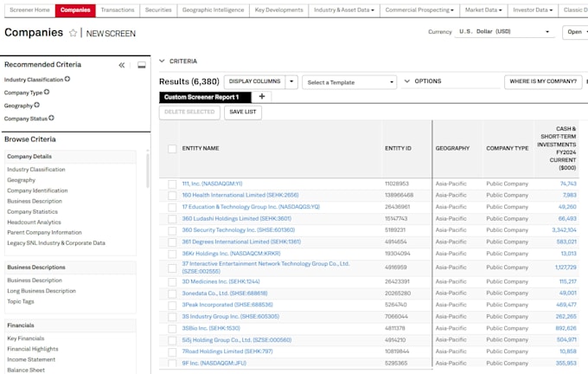Open the Currency U.S. Dollar dropdown
Viewport: 588px width, 374px height.
pos(504,31)
